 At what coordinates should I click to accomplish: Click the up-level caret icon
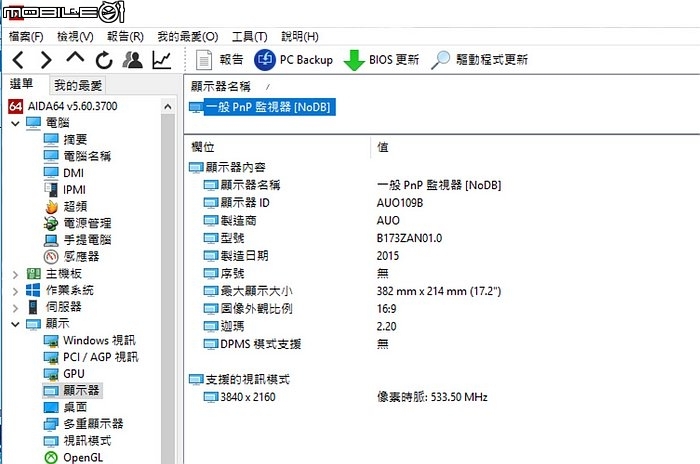(75, 57)
